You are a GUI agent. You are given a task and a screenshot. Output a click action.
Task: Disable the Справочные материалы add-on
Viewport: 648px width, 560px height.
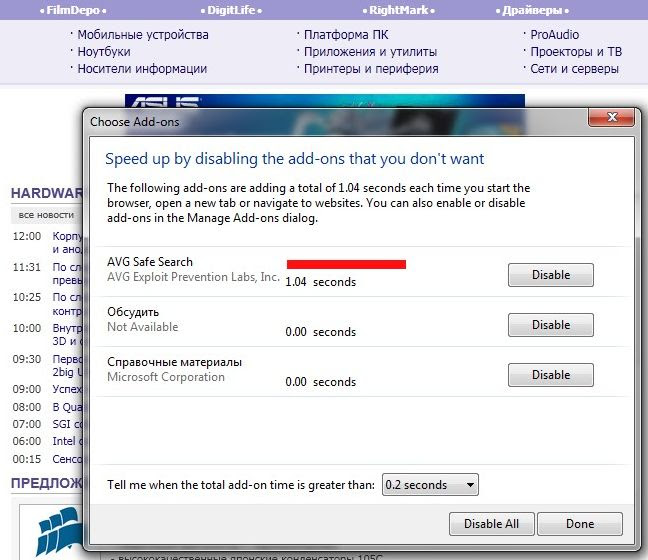coord(550,375)
